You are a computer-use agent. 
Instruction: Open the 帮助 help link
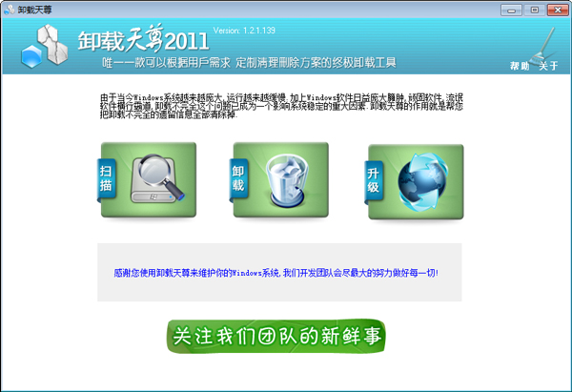click(x=520, y=66)
